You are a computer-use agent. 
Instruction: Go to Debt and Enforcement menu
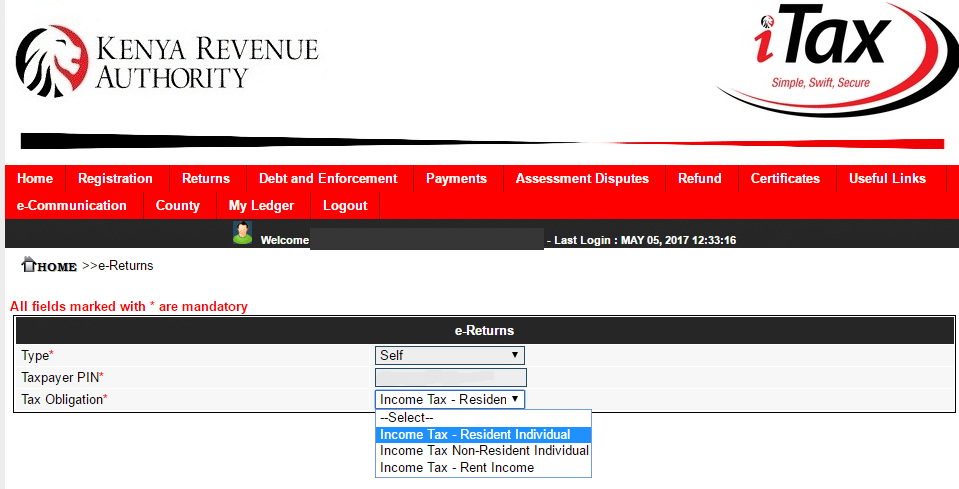click(328, 179)
